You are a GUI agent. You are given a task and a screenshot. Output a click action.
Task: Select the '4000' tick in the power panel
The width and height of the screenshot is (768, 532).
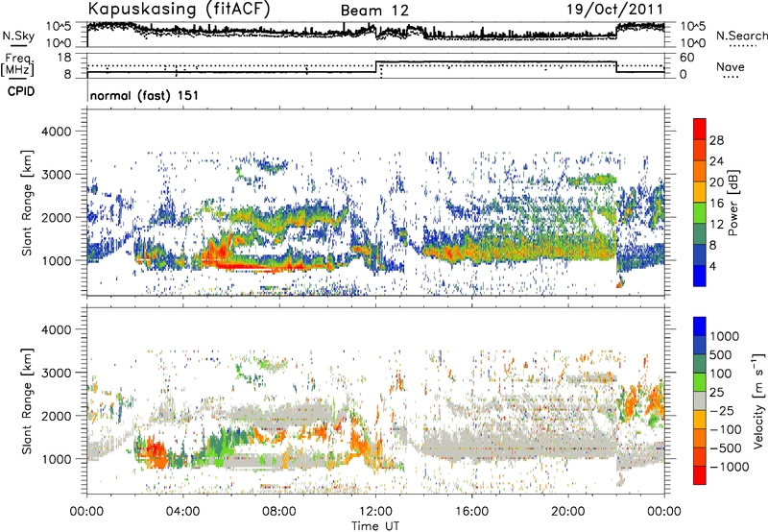click(x=56, y=132)
